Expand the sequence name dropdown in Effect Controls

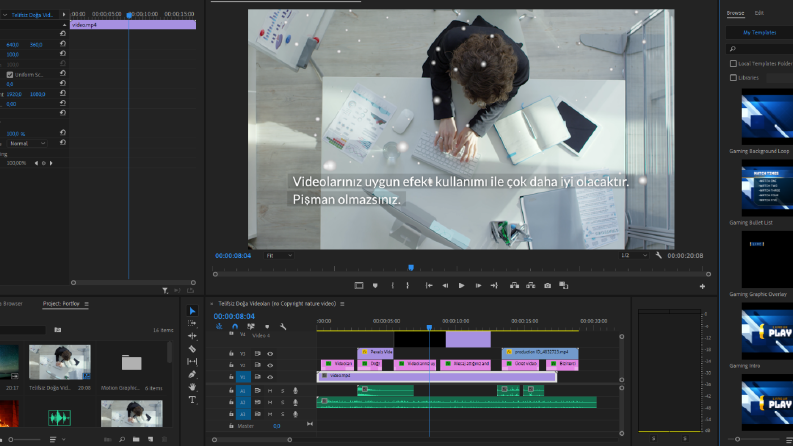(x=5, y=15)
